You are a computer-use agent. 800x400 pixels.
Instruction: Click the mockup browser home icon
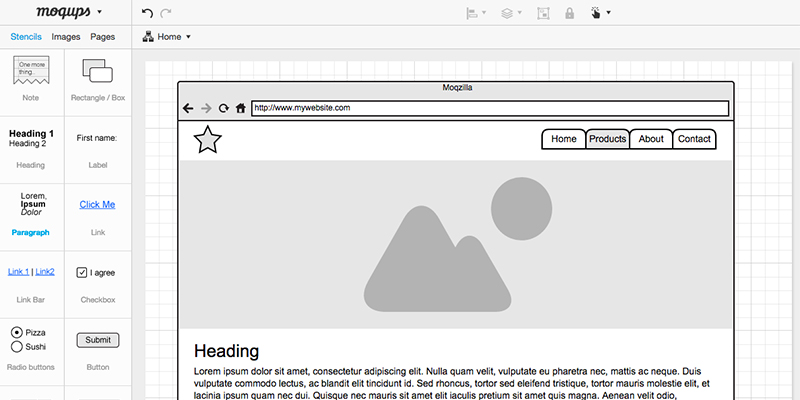tap(241, 108)
